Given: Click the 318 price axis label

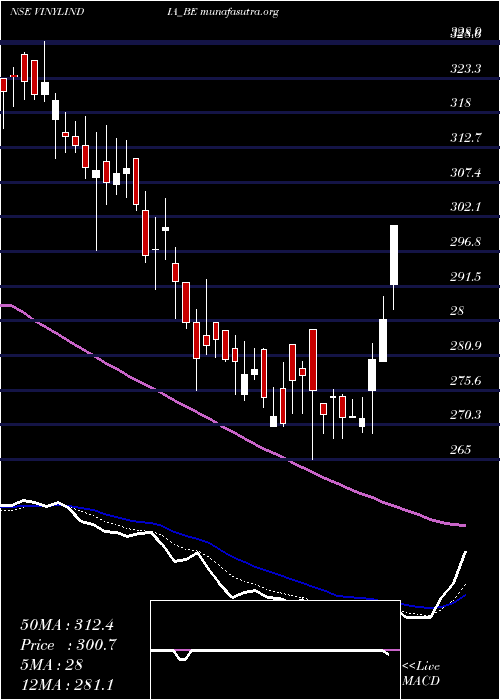Looking at the screenshot, I should 461,103.
